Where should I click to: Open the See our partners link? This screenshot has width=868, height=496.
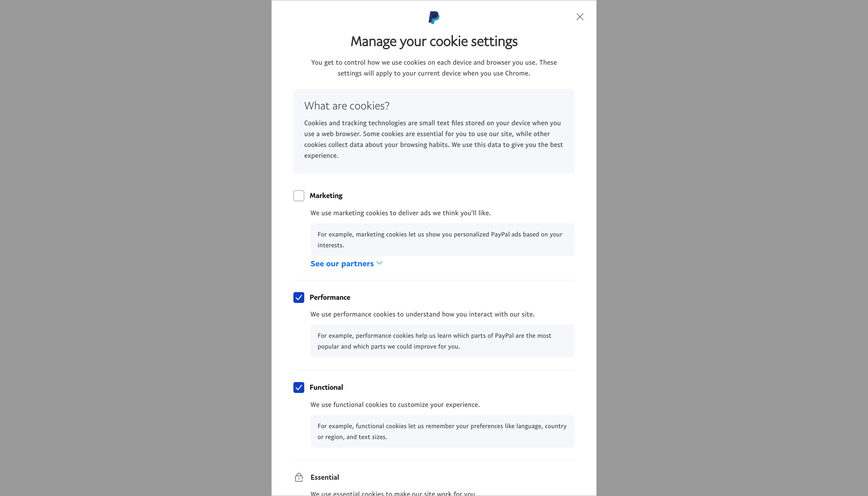click(342, 264)
